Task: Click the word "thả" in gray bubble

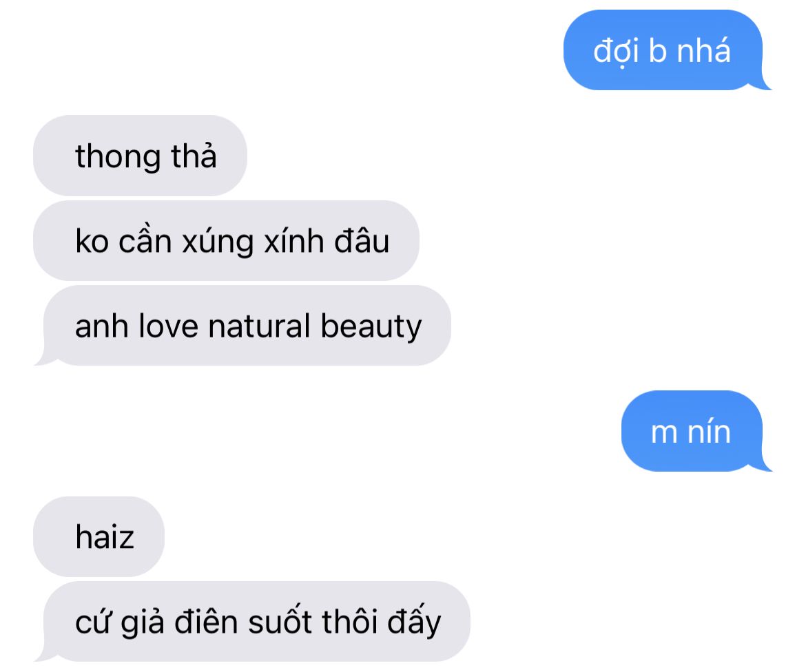Action: [x=194, y=155]
